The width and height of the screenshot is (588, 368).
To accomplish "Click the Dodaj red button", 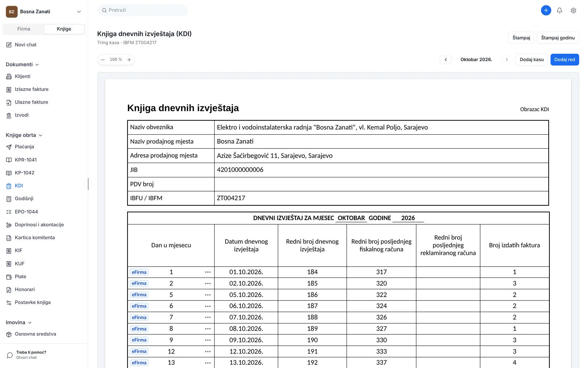I will [x=564, y=60].
